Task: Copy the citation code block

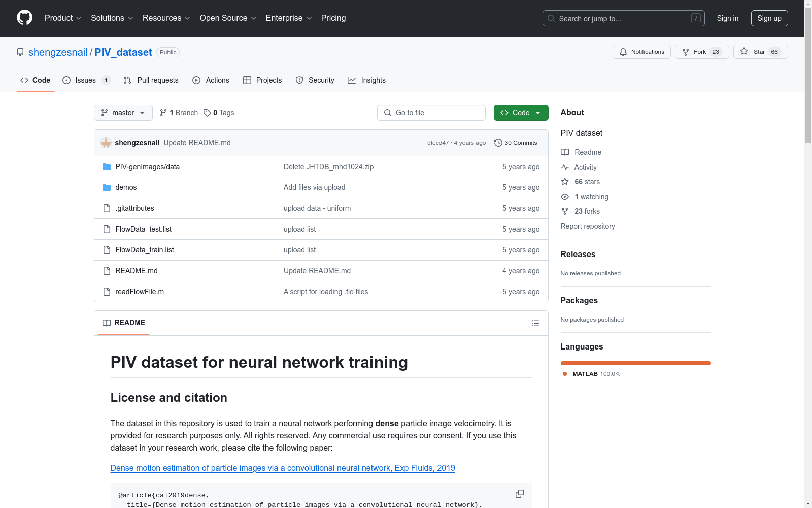Action: click(520, 494)
